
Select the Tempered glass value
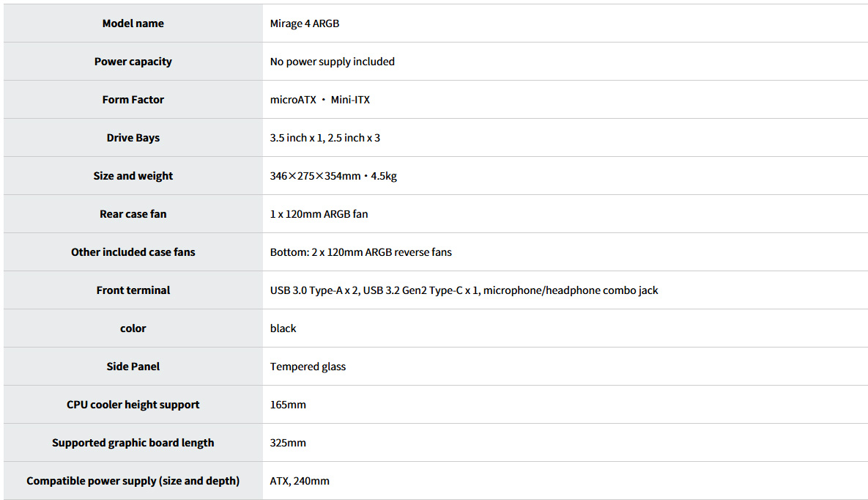tap(308, 367)
